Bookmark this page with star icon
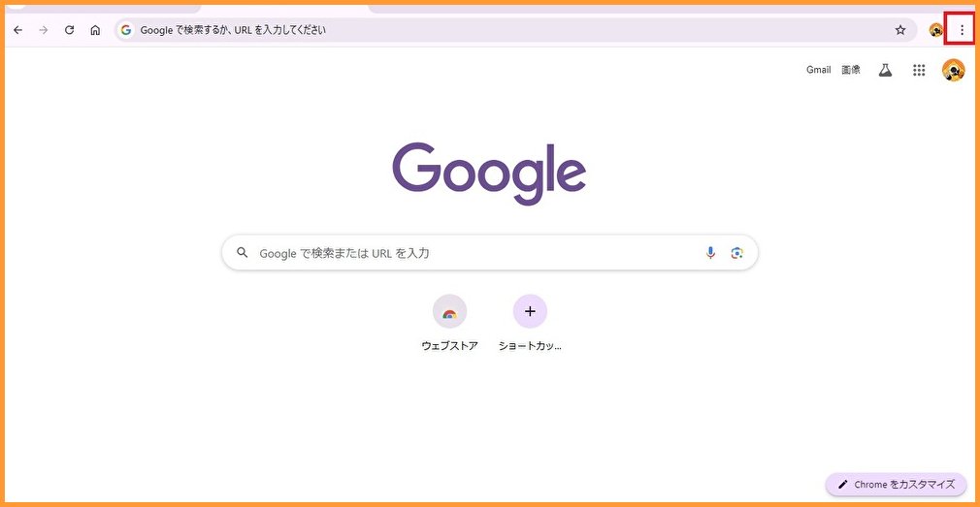 pyautogui.click(x=900, y=30)
